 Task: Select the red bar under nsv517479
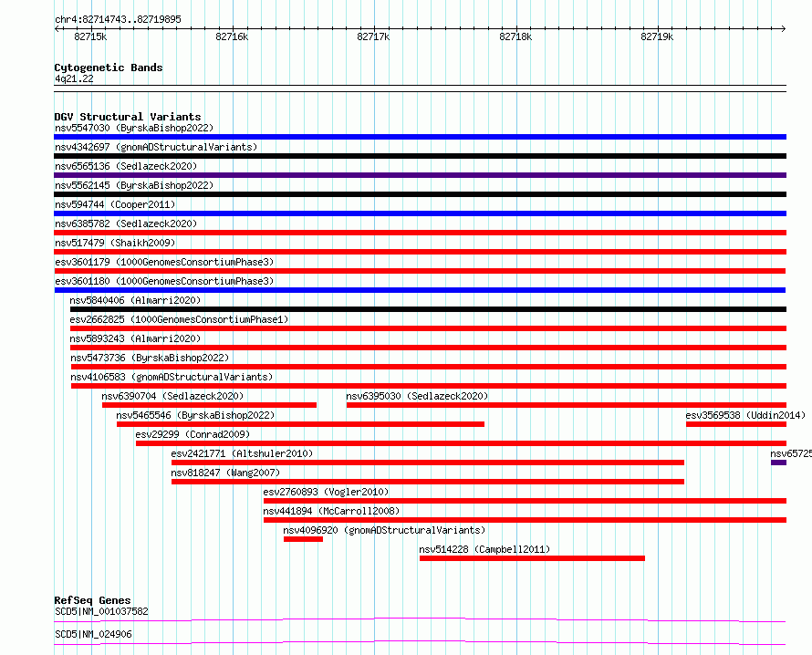[x=420, y=252]
